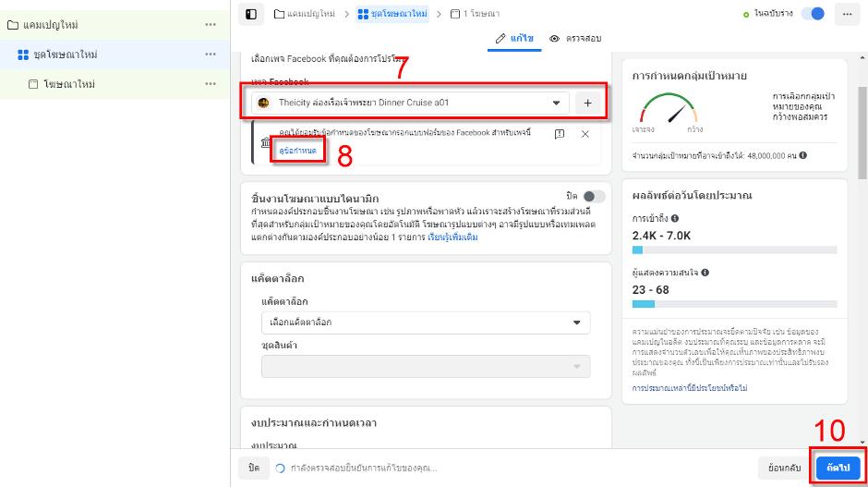Open the เลือกแคตตาล็อก catalog dropdown
The height and width of the screenshot is (487, 868).
tap(426, 322)
